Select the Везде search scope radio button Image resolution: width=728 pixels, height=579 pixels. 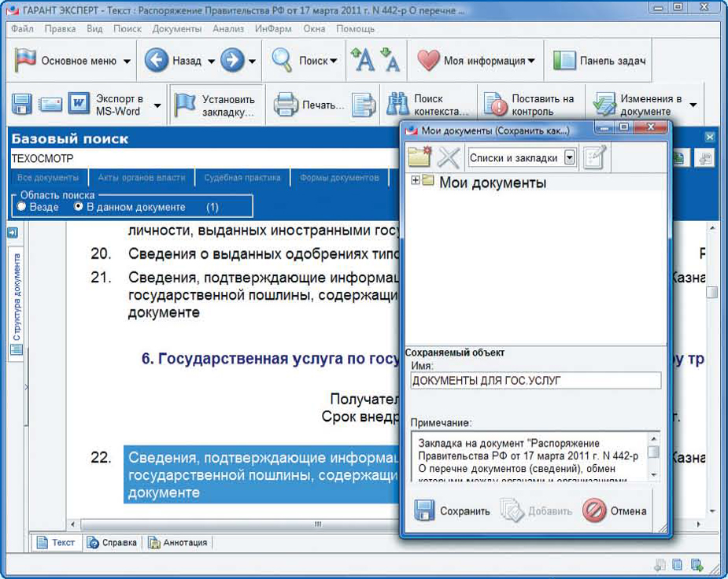[x=22, y=207]
